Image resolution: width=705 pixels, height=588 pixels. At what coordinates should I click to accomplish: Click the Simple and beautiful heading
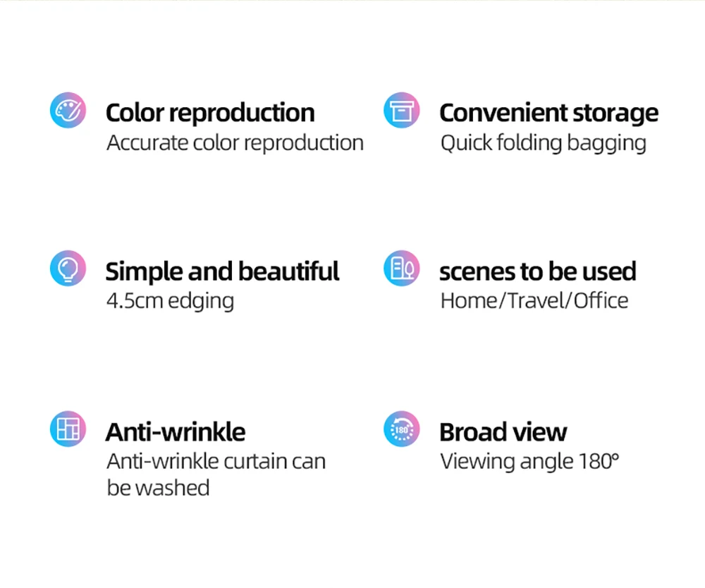tap(222, 271)
